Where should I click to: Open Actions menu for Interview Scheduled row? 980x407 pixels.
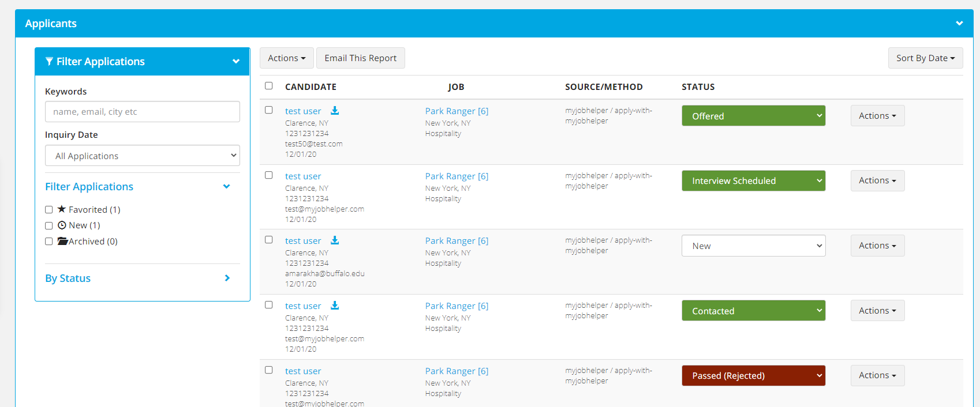pyautogui.click(x=877, y=181)
